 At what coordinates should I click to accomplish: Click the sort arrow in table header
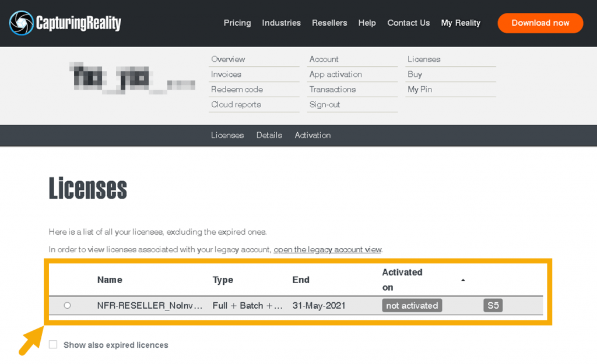tap(463, 280)
